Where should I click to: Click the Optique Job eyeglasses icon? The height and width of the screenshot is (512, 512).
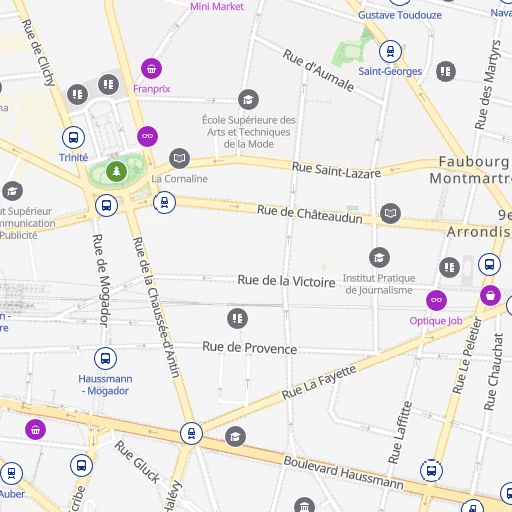click(x=436, y=300)
